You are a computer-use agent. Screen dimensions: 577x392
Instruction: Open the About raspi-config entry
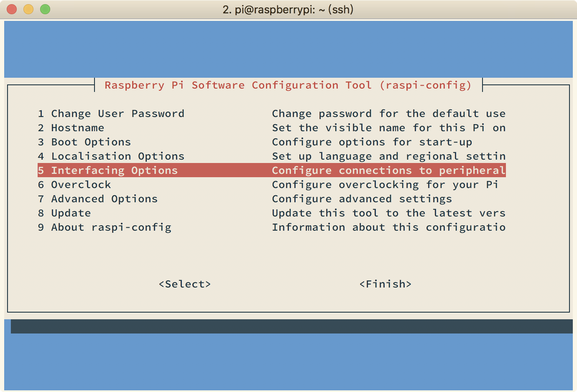tap(272, 227)
